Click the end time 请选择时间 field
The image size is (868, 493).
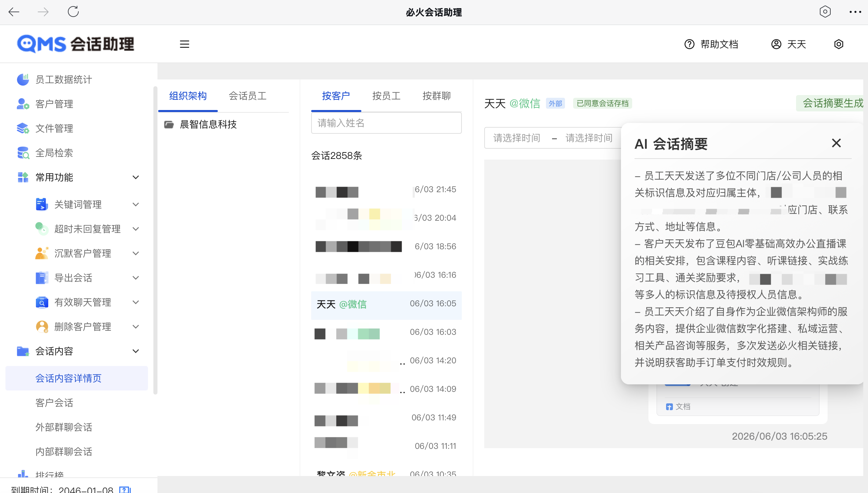pos(589,138)
